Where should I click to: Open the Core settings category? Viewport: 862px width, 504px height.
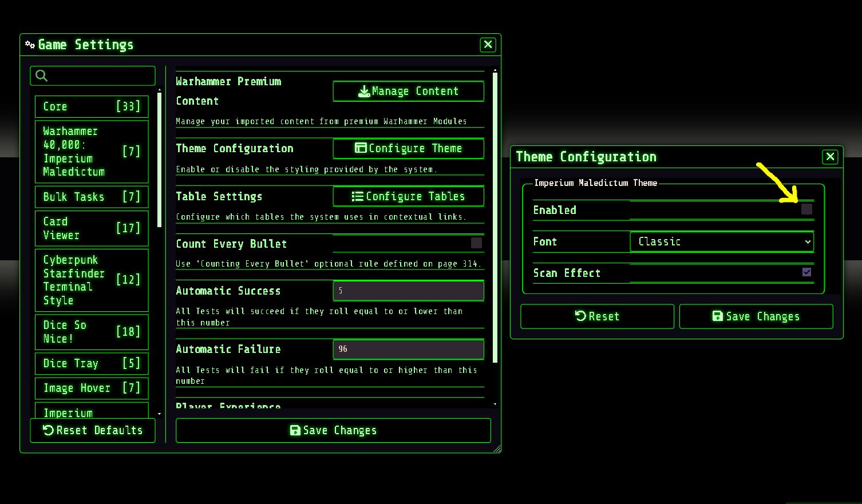[x=92, y=106]
